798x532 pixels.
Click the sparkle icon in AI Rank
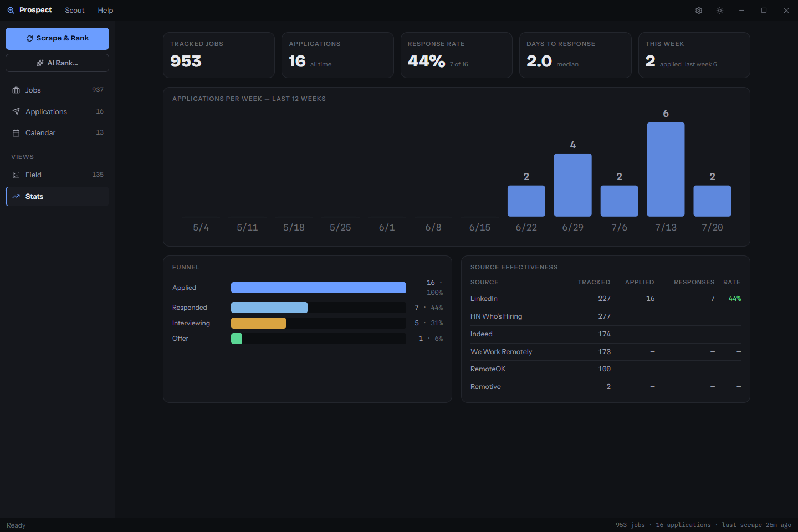(x=40, y=63)
